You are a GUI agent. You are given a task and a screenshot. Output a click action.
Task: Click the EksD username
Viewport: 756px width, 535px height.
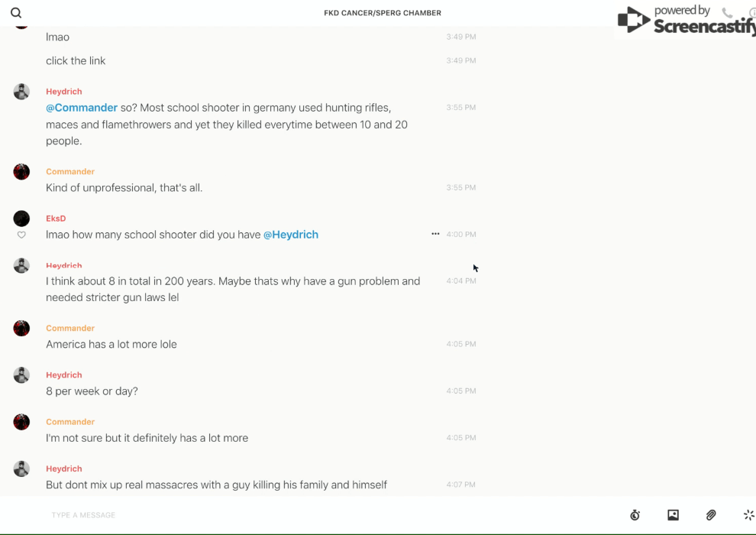(x=56, y=219)
